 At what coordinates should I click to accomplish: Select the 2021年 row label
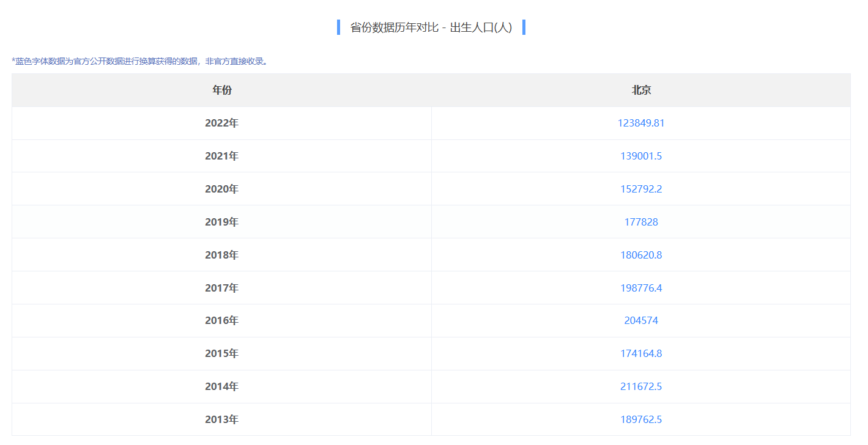[x=222, y=156]
